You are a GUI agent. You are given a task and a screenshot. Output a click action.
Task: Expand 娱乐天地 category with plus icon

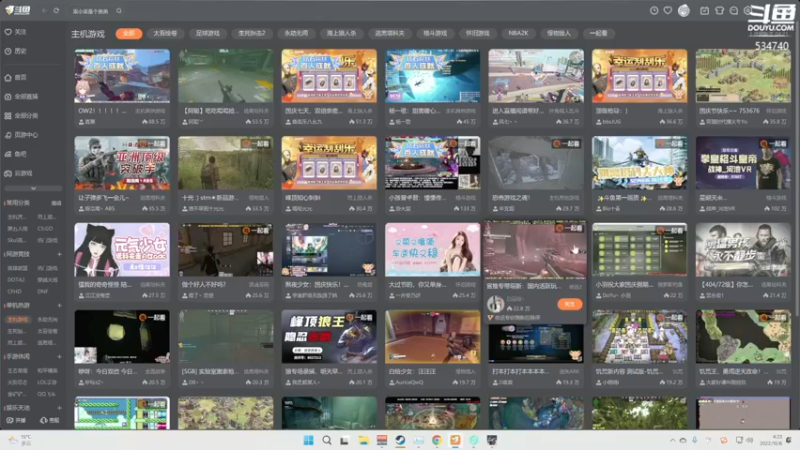[59, 408]
